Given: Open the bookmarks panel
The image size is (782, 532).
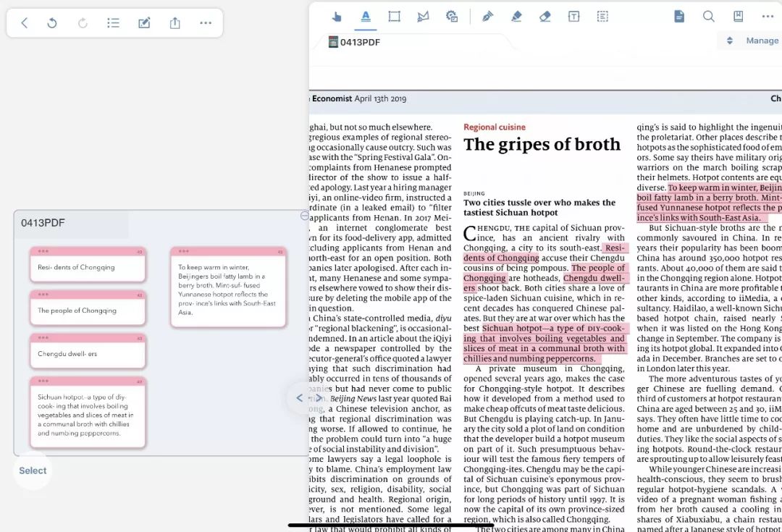Looking at the screenshot, I should (738, 17).
